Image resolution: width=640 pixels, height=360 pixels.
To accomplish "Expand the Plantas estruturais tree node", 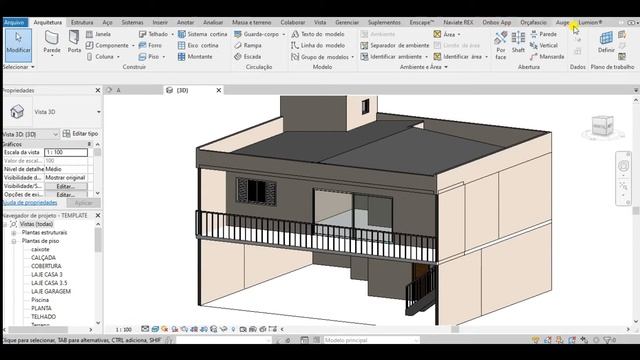I will [13, 233].
